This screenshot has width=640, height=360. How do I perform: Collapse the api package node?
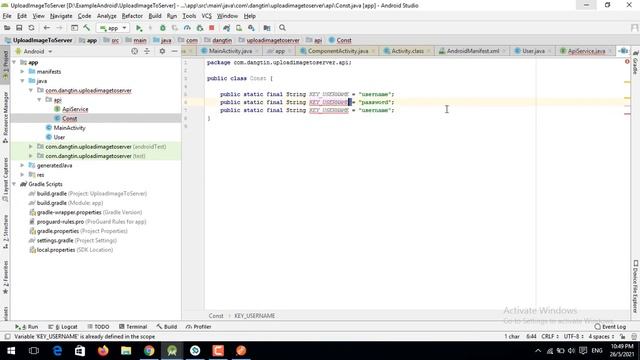coord(39,100)
